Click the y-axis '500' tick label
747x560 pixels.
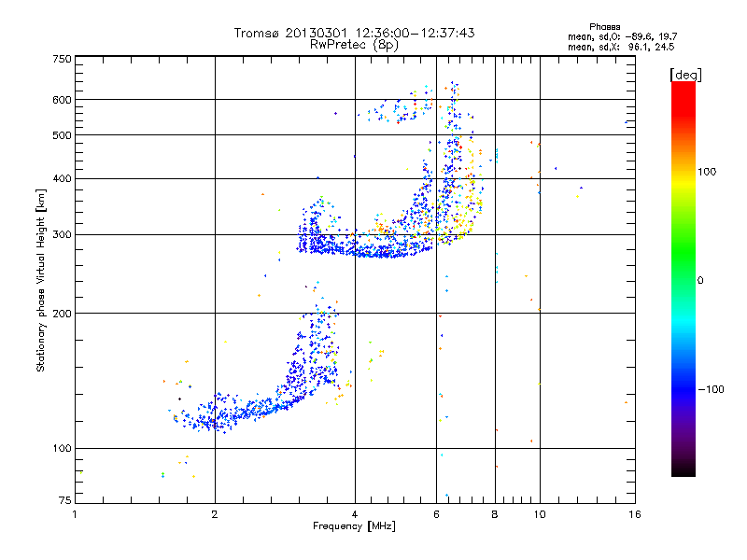[x=62, y=135]
